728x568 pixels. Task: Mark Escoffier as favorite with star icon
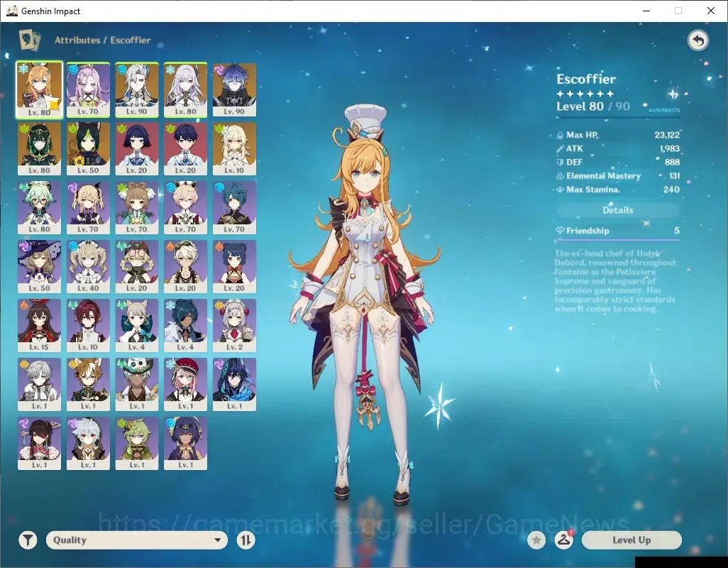coord(536,540)
